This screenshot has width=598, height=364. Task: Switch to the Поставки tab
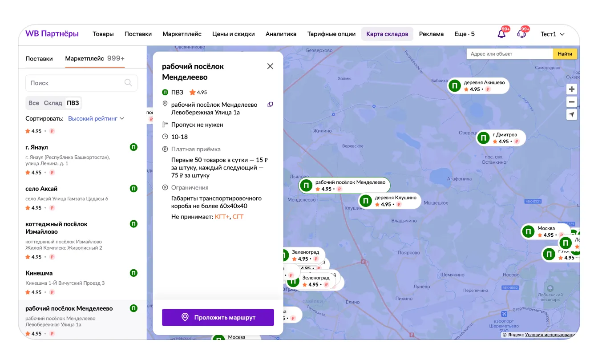[39, 59]
